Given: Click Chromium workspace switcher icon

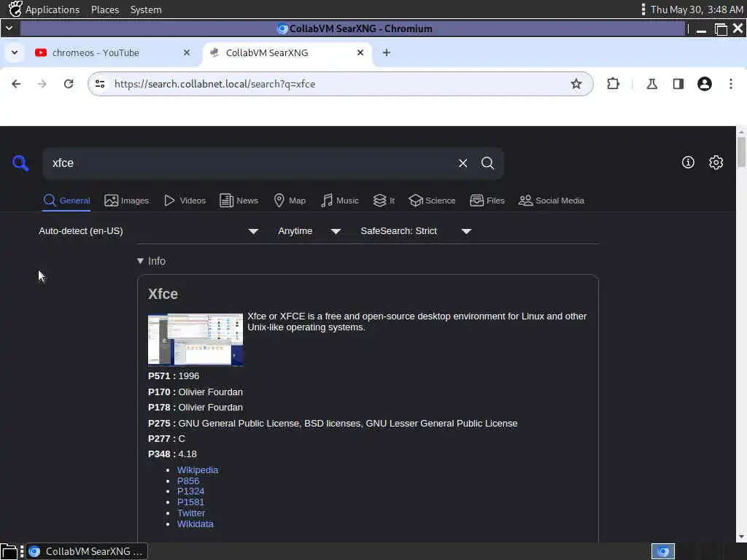Looking at the screenshot, I should 662,551.
